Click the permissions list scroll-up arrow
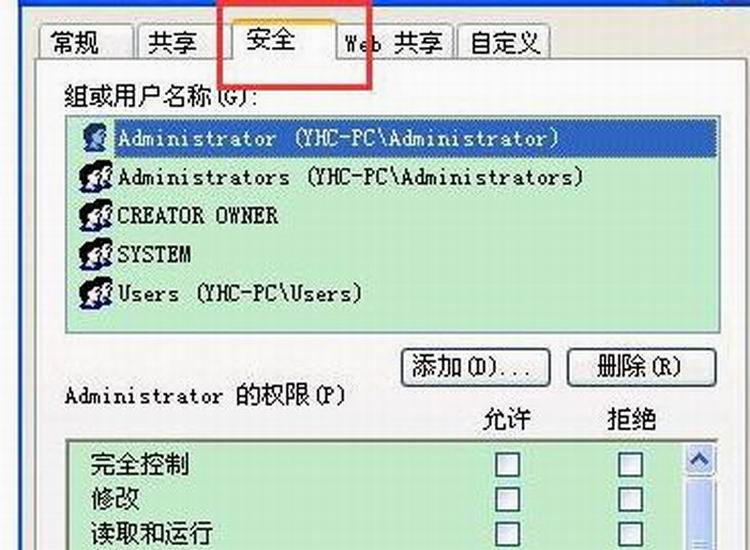The image size is (750, 550). [x=700, y=460]
